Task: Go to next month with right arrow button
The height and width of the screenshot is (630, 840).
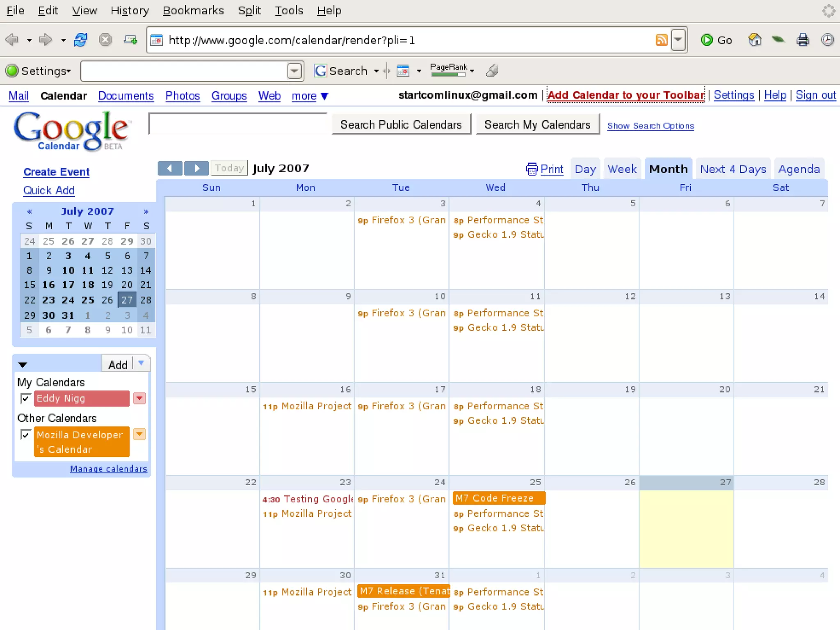Action: pyautogui.click(x=196, y=168)
